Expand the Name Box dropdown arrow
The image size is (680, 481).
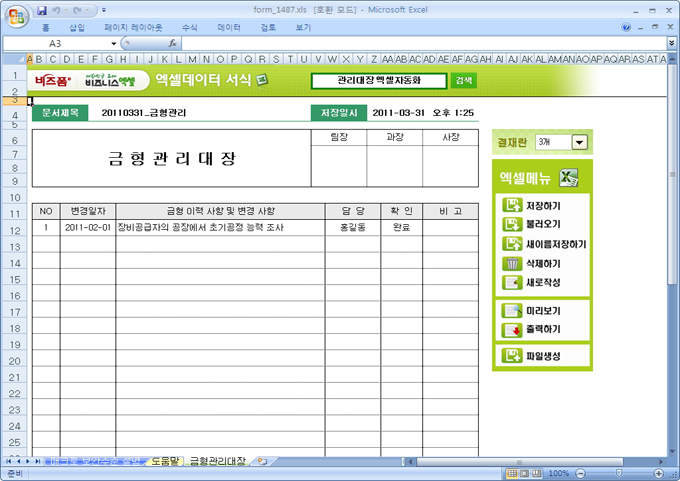(x=114, y=43)
